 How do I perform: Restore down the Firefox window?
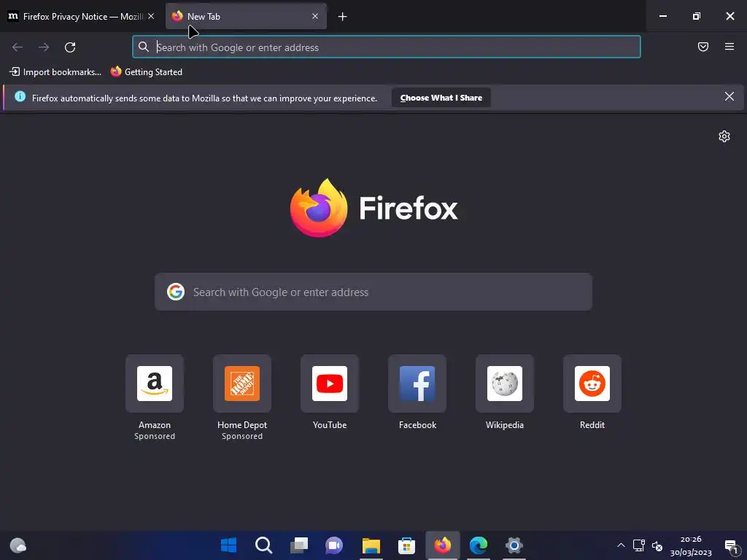(697, 16)
